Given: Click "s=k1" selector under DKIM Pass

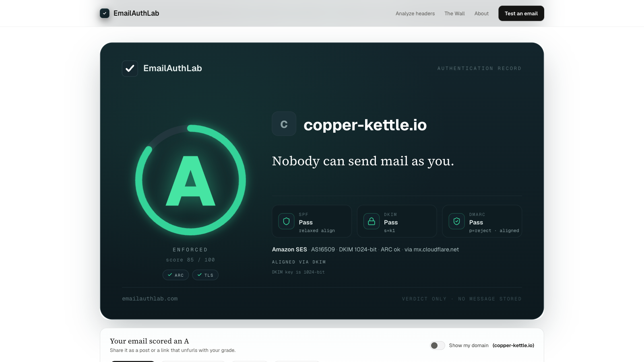Looking at the screenshot, I should (x=390, y=231).
